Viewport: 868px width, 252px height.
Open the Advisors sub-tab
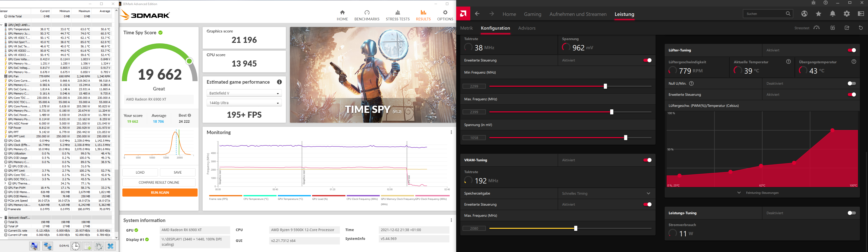[x=527, y=28]
